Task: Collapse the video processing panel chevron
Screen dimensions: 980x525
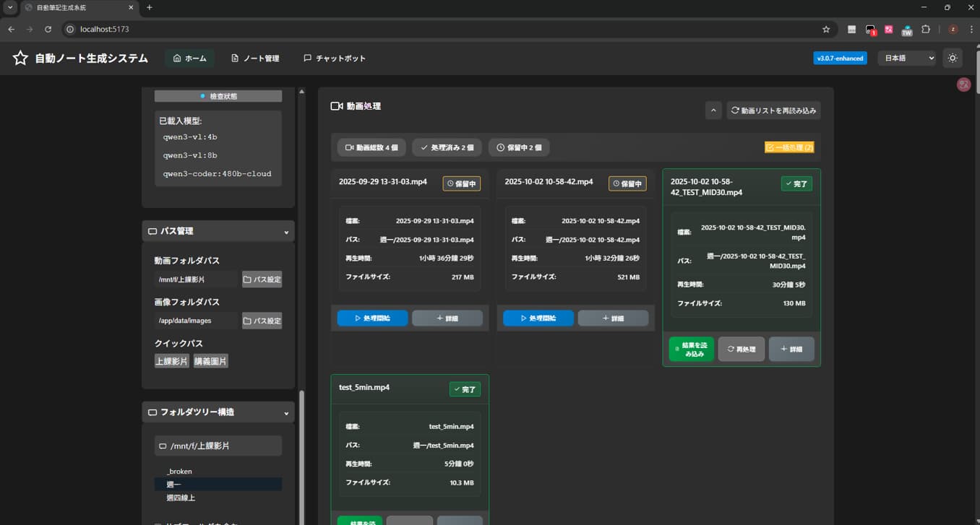Action: tap(713, 110)
